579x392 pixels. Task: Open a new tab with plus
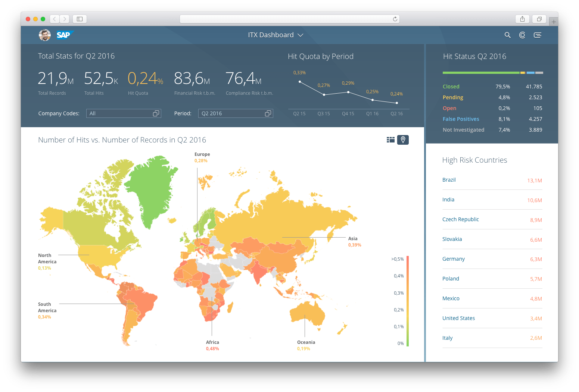click(554, 22)
